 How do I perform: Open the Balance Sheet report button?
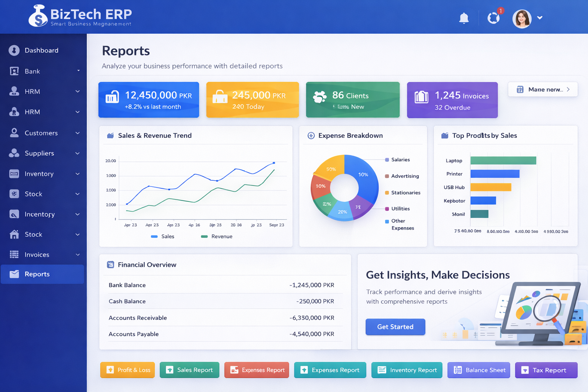tap(479, 370)
